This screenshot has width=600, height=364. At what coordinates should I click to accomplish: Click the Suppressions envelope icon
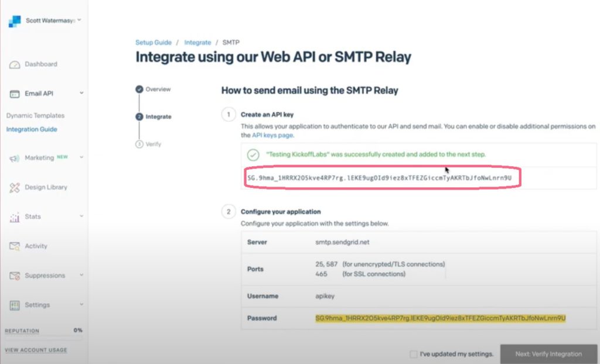click(x=15, y=276)
